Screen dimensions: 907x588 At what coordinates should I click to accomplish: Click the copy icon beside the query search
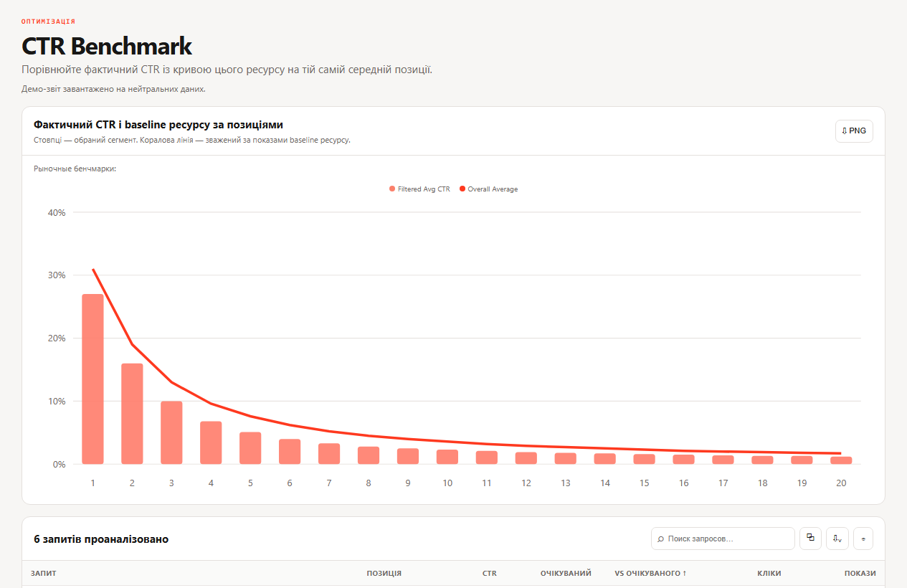tap(810, 539)
